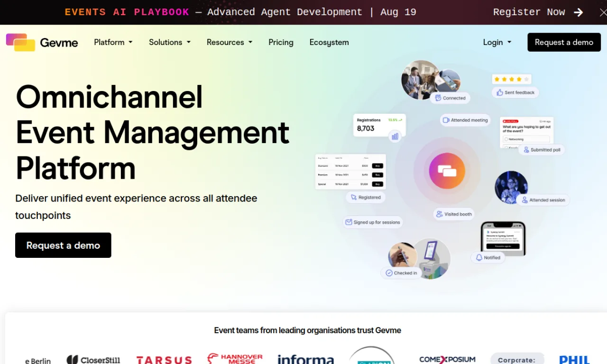Click the Register Now arrow icon
Image resolution: width=607 pixels, height=364 pixels.
(x=579, y=12)
